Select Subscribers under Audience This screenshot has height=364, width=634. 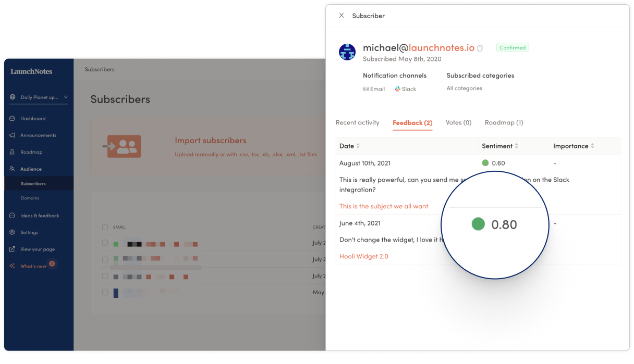point(33,184)
